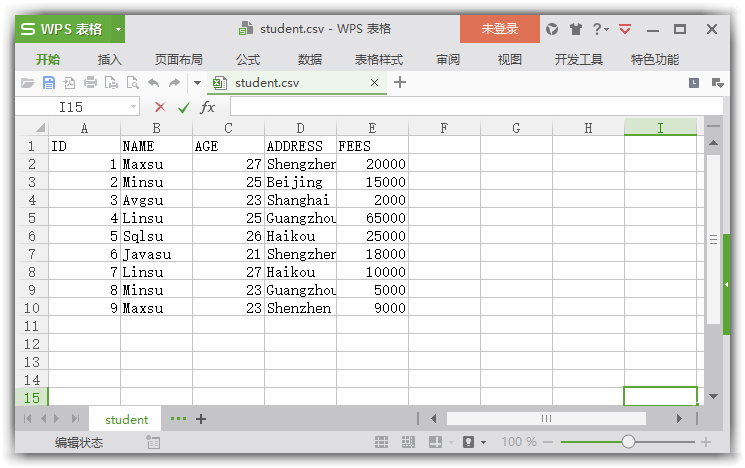This screenshot has width=745, height=468.
Task: Switch to normal grid view in status bar
Action: click(381, 442)
